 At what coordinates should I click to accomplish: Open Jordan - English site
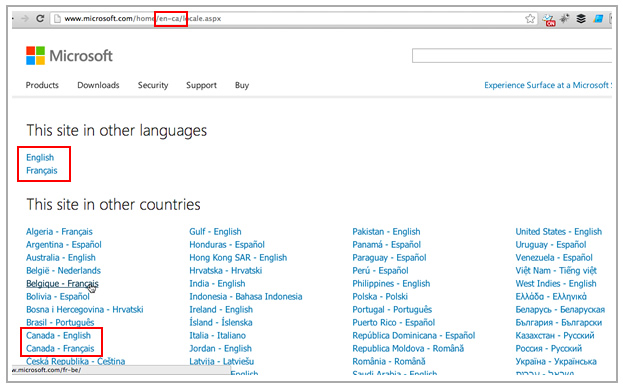pos(221,348)
